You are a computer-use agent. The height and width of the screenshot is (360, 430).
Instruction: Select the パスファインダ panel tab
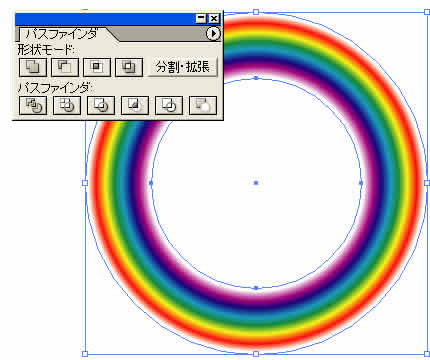62,33
